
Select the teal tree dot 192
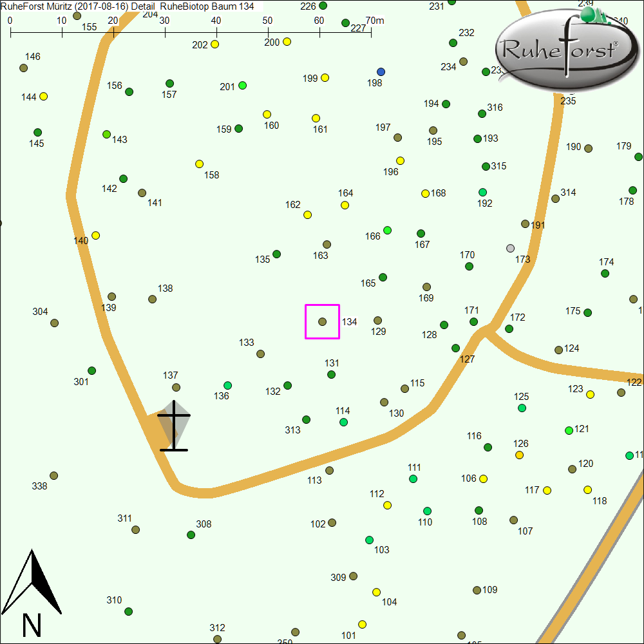click(483, 193)
